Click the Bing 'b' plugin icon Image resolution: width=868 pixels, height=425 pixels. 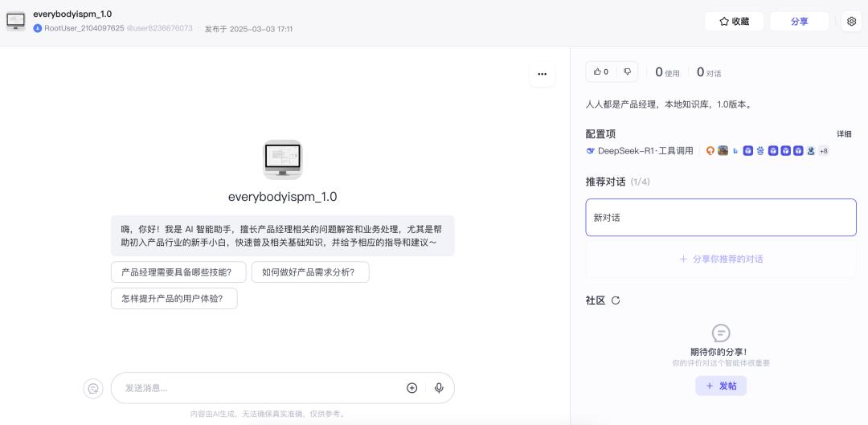(x=735, y=150)
